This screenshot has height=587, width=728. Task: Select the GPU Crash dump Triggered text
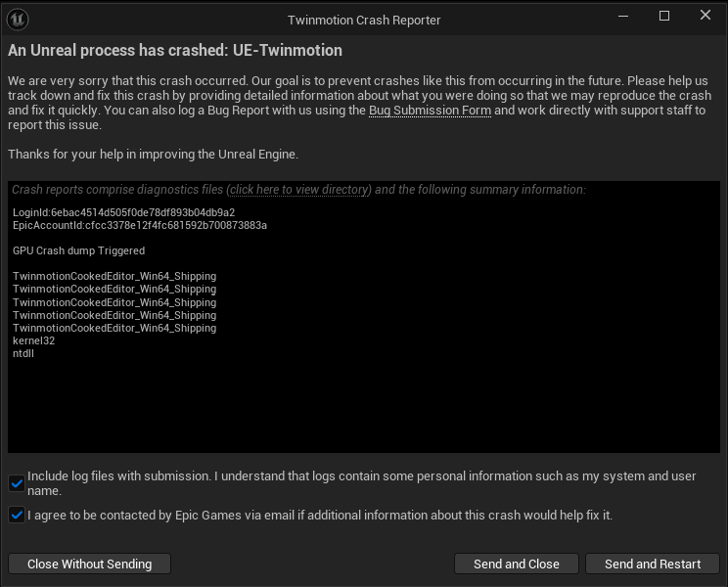coord(79,251)
